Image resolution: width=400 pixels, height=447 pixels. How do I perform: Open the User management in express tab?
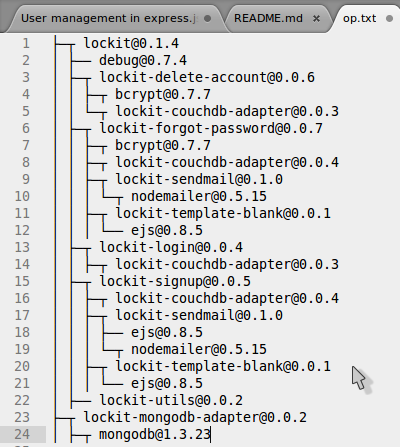(109, 18)
